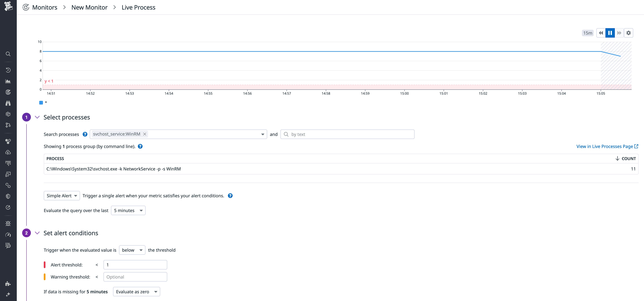The image size is (644, 301).
Task: Open the Metrics graph icon in sidebar
Action: click(x=8, y=81)
